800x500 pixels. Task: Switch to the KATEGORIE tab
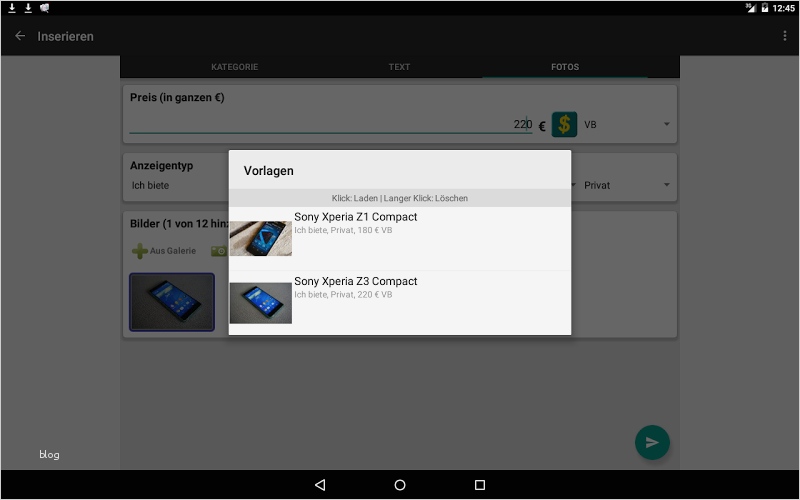click(235, 67)
